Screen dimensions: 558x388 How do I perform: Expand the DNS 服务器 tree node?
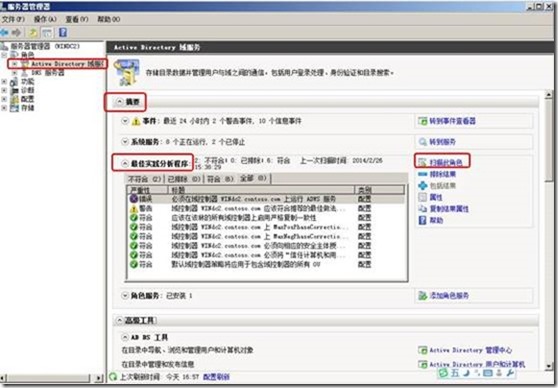point(15,73)
